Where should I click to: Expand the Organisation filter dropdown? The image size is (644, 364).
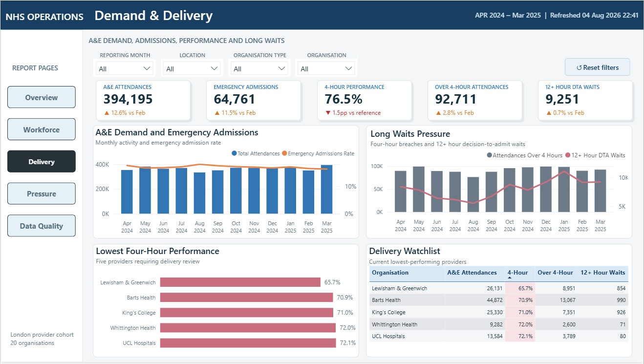pyautogui.click(x=327, y=69)
